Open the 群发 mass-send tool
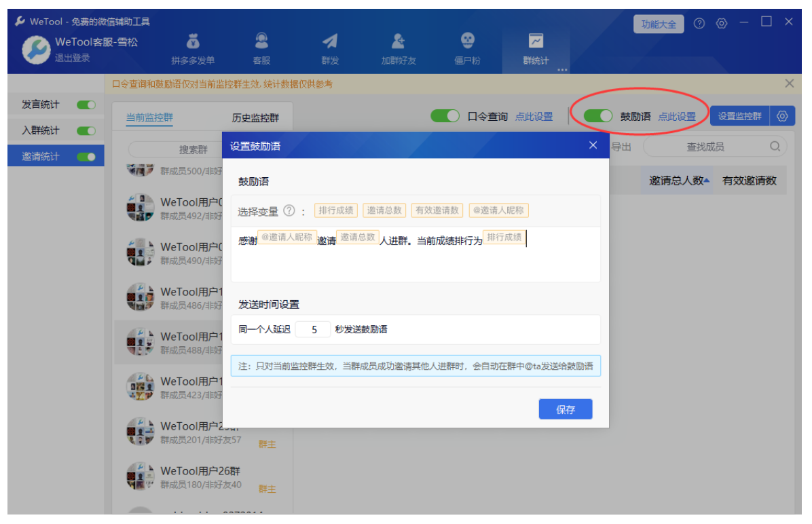 coord(330,49)
